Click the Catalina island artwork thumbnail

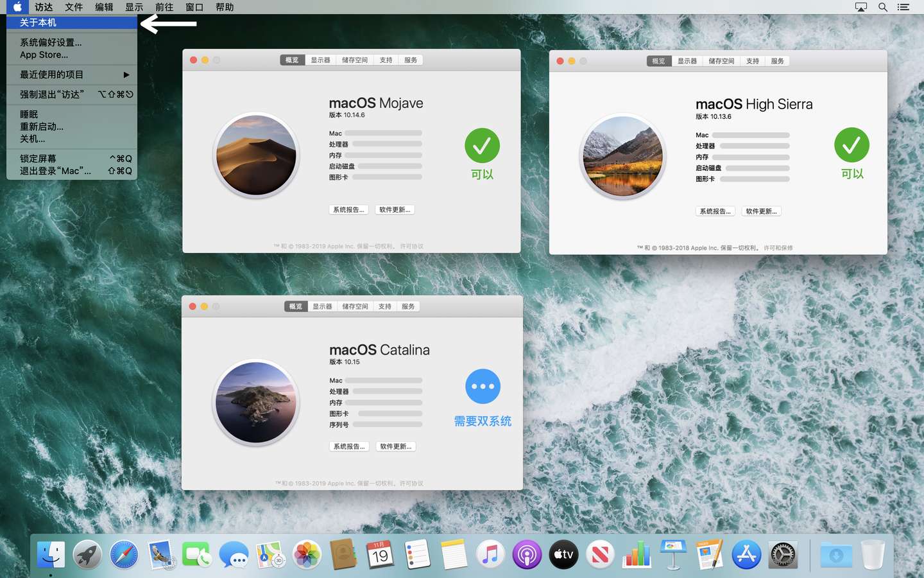[x=256, y=402]
